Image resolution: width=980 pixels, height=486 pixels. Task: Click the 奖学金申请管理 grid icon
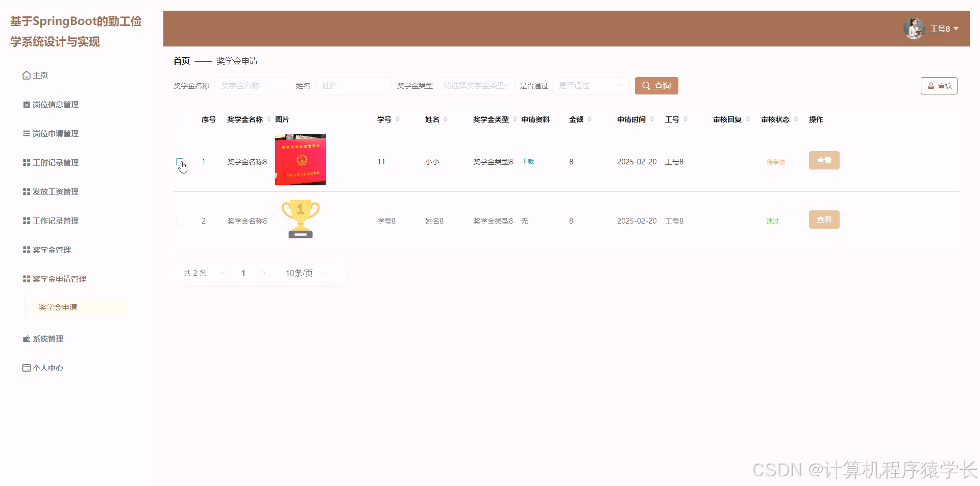[27, 279]
